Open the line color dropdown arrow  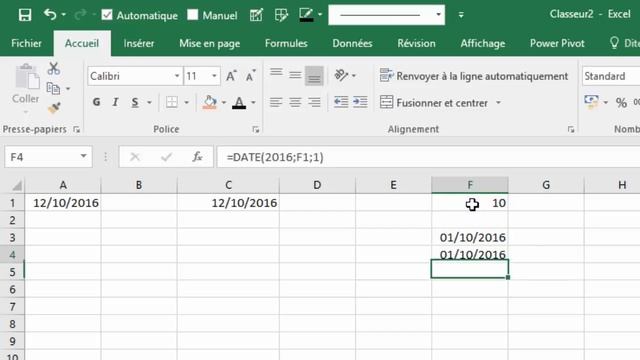click(320, 15)
